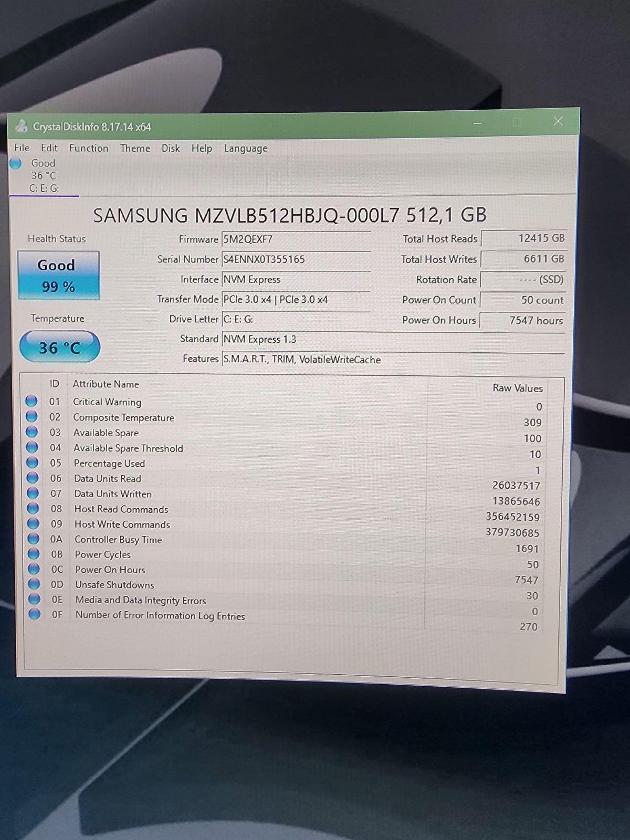This screenshot has width=630, height=840.
Task: Click the Host Read Commands status orb
Action: click(x=33, y=508)
